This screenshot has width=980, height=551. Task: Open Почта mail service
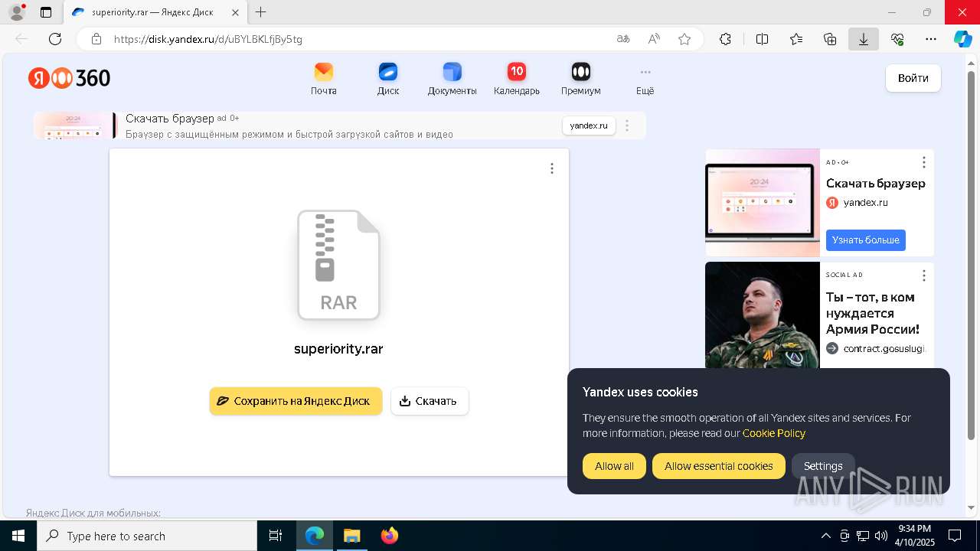point(324,80)
